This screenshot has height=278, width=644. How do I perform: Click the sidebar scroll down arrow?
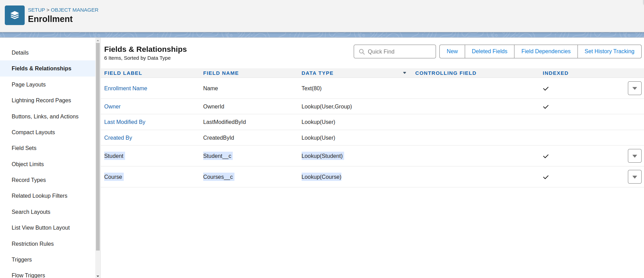pyautogui.click(x=98, y=276)
